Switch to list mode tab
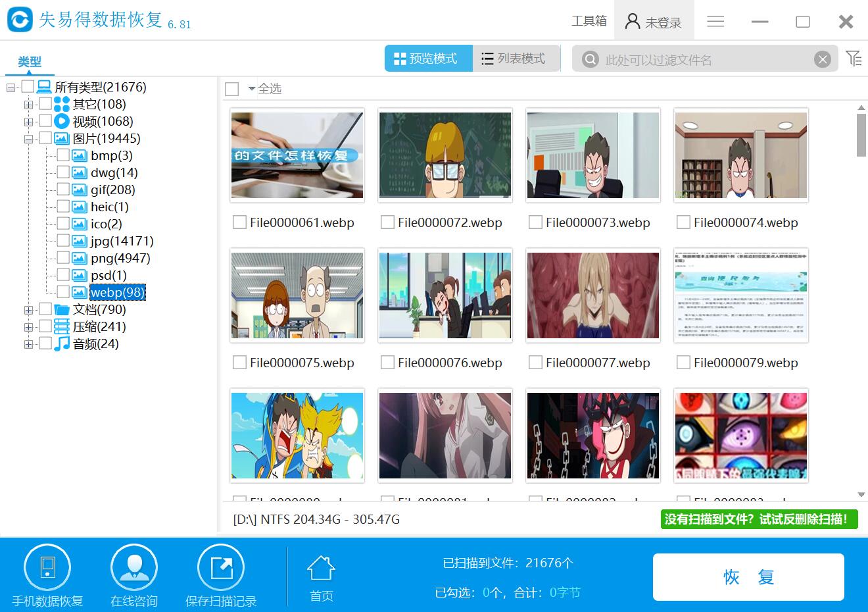This screenshot has height=612, width=868. tap(516, 59)
